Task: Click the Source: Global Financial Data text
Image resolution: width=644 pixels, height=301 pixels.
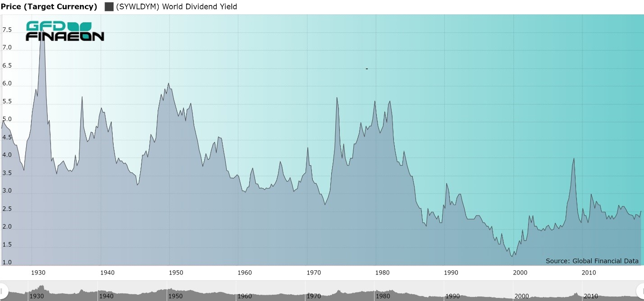Action: tap(592, 261)
